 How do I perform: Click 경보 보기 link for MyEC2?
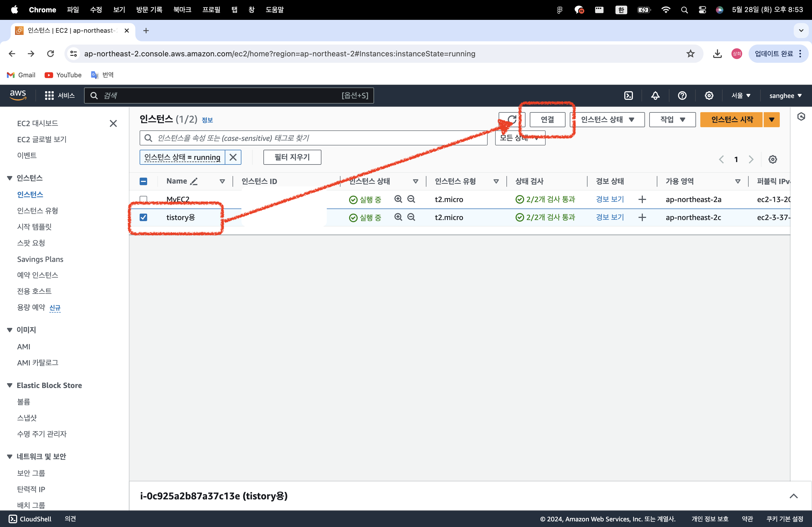click(x=610, y=199)
